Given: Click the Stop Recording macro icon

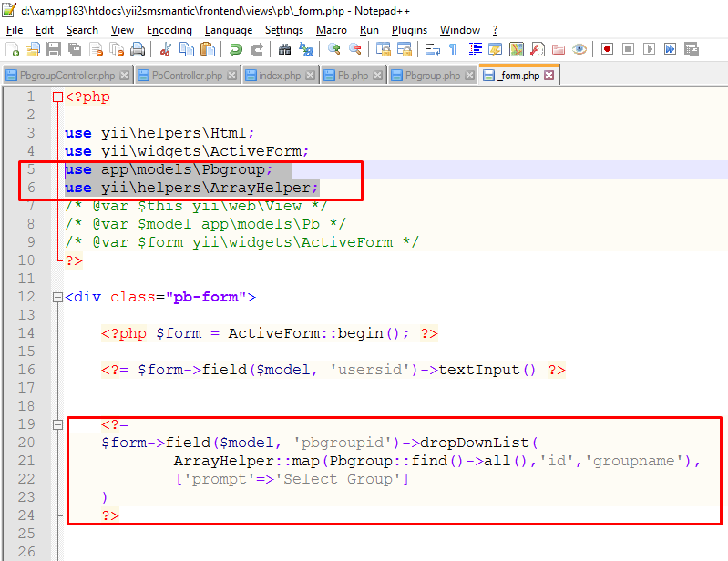Looking at the screenshot, I should click(x=628, y=49).
